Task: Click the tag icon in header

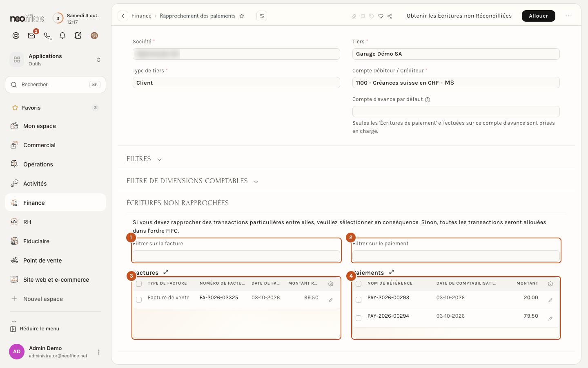Action: 372,16
